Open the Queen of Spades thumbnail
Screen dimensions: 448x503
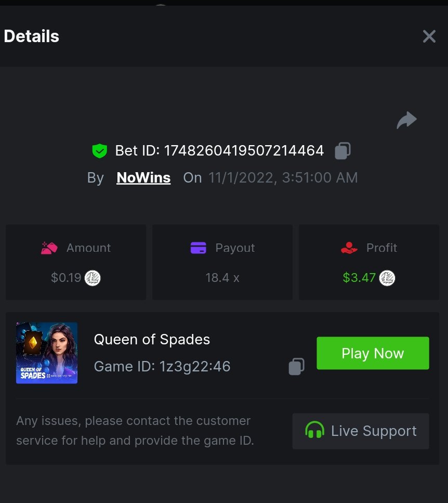coord(47,353)
